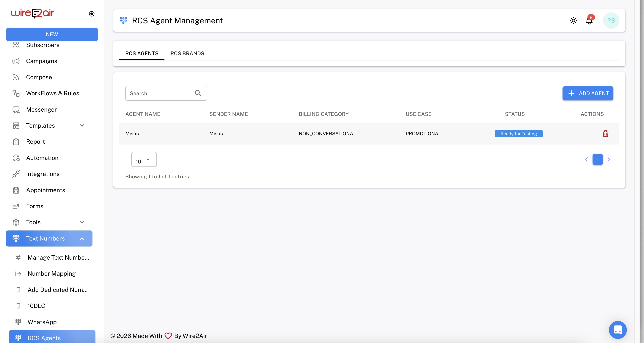This screenshot has width=644, height=343.
Task: Click the Wire2Air logo
Action: coord(32,13)
